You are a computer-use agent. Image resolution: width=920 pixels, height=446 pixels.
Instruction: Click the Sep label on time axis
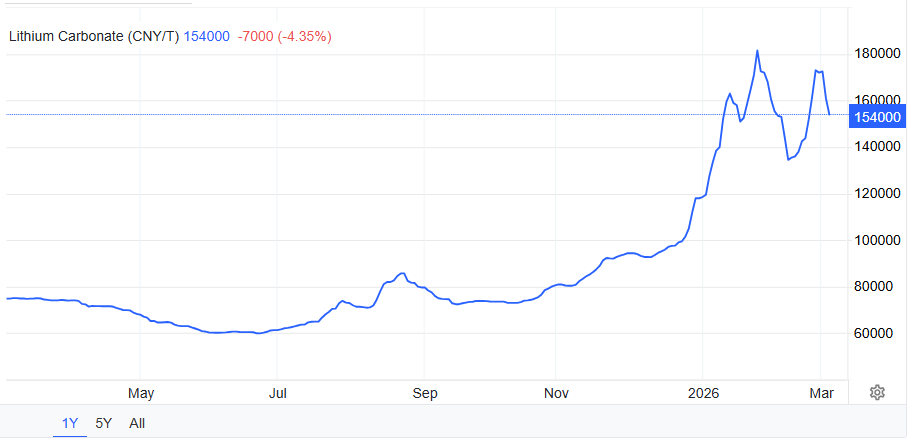pos(426,392)
